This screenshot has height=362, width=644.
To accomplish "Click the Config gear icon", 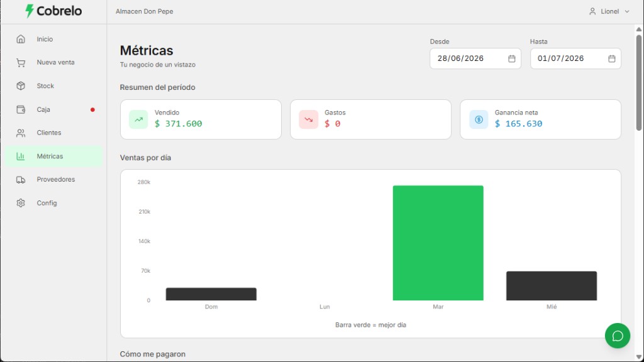I will point(21,203).
